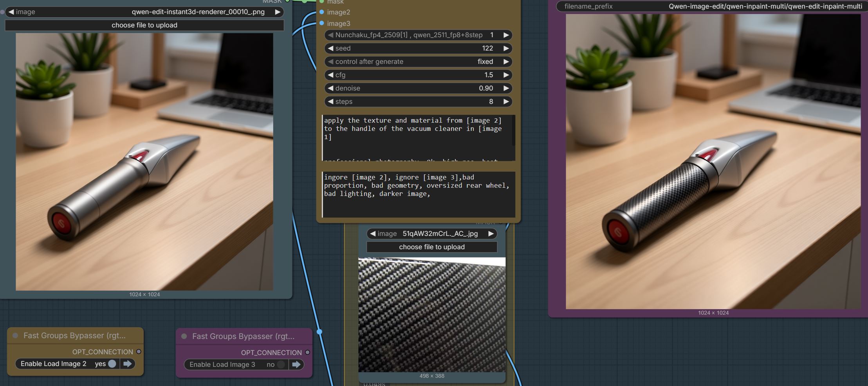Open the qwen-edit-instant3d-renderer image file dropdown
This screenshot has width=868, height=386.
click(144, 12)
